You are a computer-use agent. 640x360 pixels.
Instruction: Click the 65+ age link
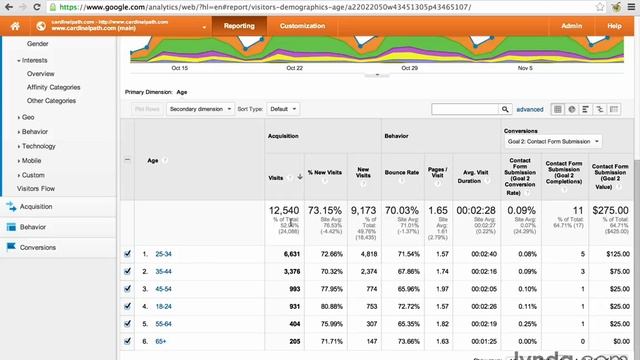161,341
